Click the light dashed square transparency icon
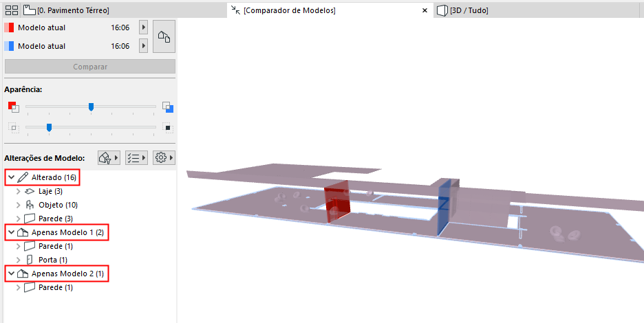644x323 pixels. [14, 128]
